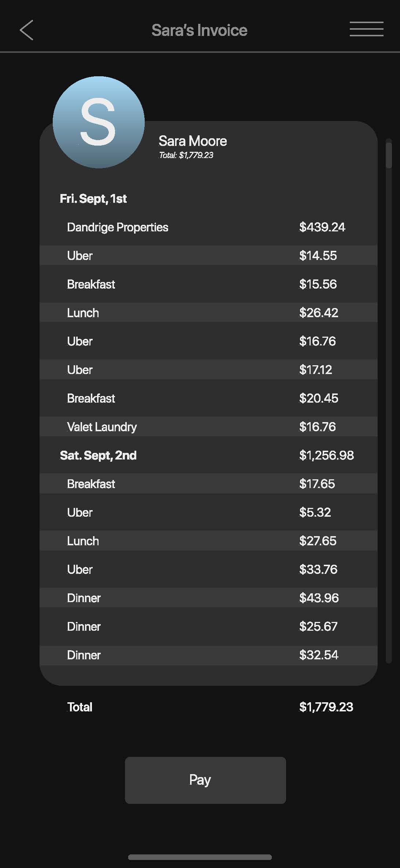Select the $32.54 Dinner entry
The image size is (400, 868).
[x=208, y=655]
